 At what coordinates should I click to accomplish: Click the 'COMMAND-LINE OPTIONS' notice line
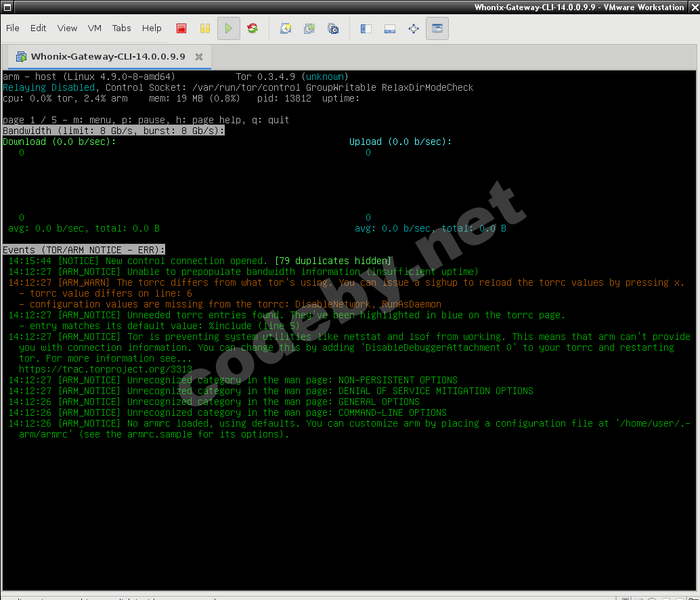(x=227, y=412)
